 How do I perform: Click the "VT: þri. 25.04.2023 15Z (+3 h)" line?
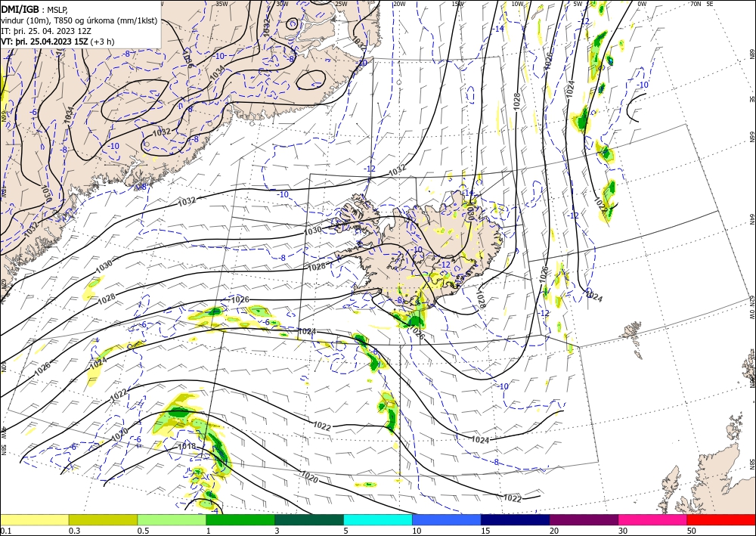click(58, 42)
